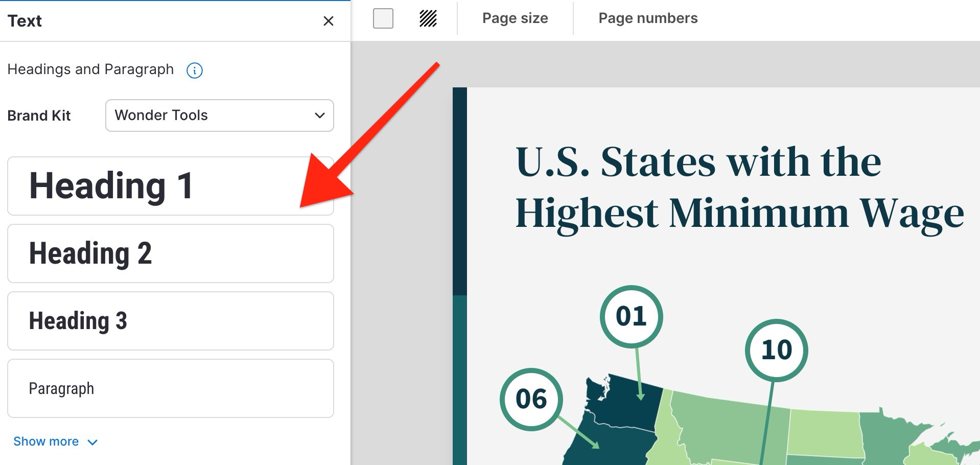Viewport: 980px width, 465px height.
Task: Open the Page numbers option
Action: tap(648, 18)
